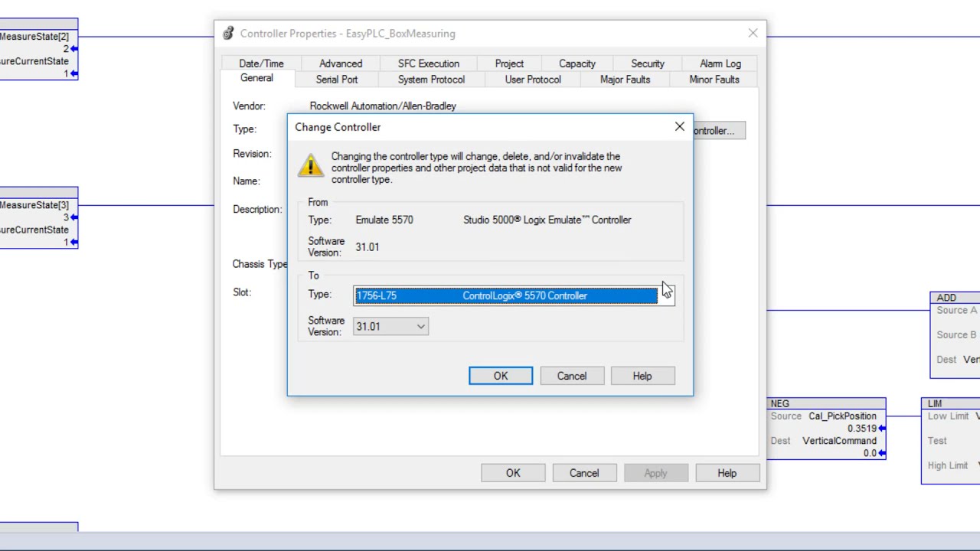
Task: Select the ADD instruction block header
Action: click(x=955, y=298)
